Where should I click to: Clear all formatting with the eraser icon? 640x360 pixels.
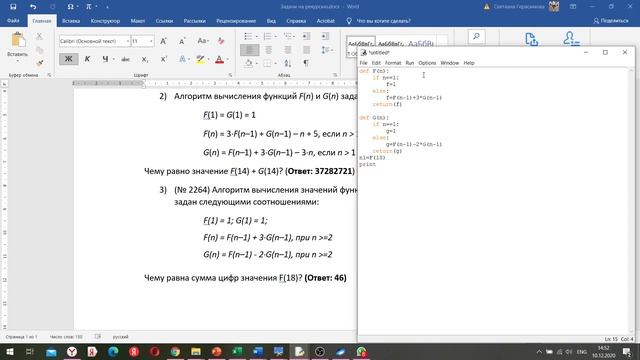pos(221,41)
